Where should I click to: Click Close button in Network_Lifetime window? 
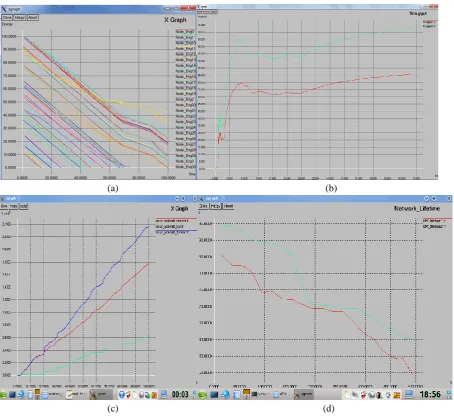204,206
